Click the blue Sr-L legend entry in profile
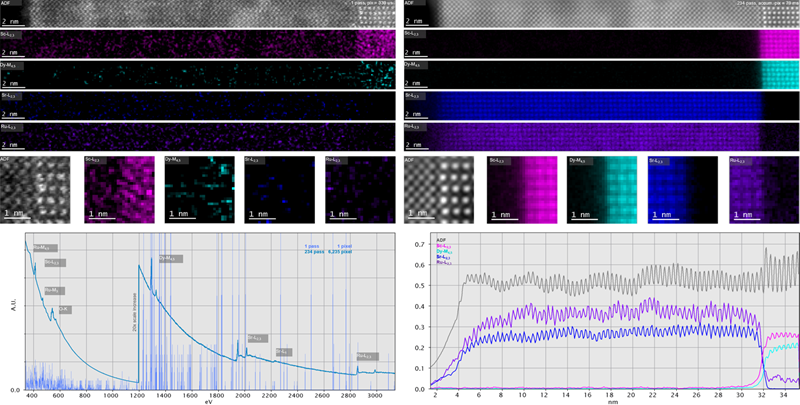Viewport: 800px width, 405px height. coord(444,257)
